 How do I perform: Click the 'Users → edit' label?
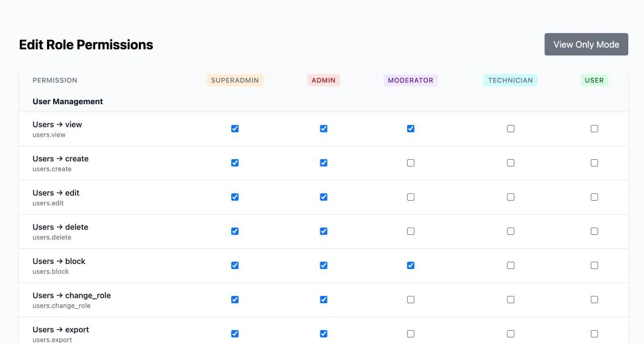56,193
